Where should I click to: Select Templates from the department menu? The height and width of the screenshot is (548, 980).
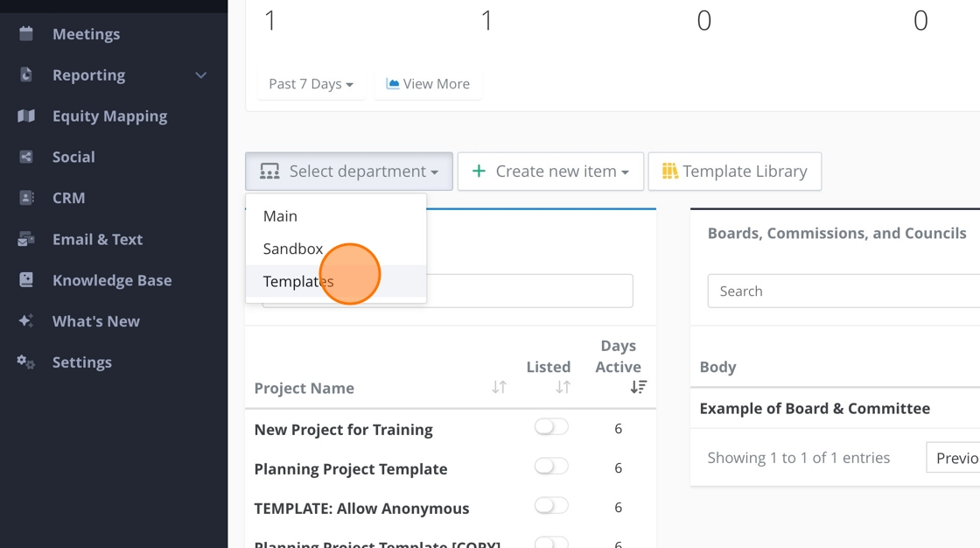(x=298, y=282)
